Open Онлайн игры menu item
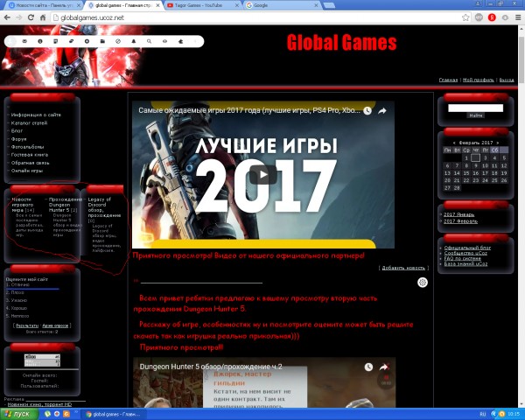Viewport: 525px width, 420px height. point(27,171)
